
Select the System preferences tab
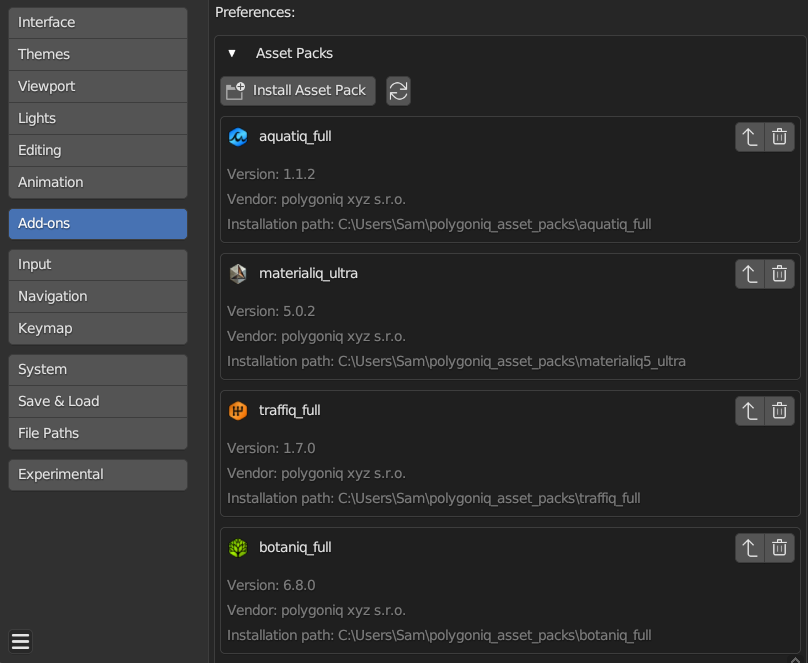coord(97,369)
